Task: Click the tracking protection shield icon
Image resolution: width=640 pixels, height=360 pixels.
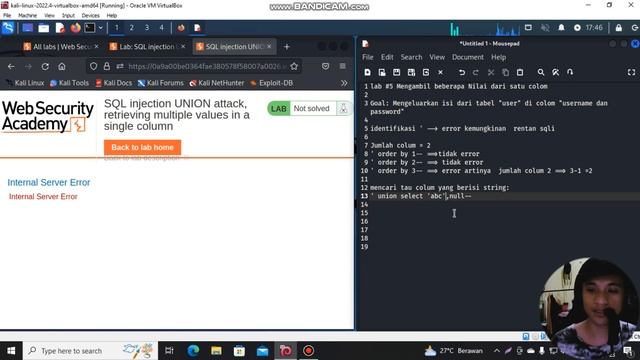Action: [x=93, y=66]
